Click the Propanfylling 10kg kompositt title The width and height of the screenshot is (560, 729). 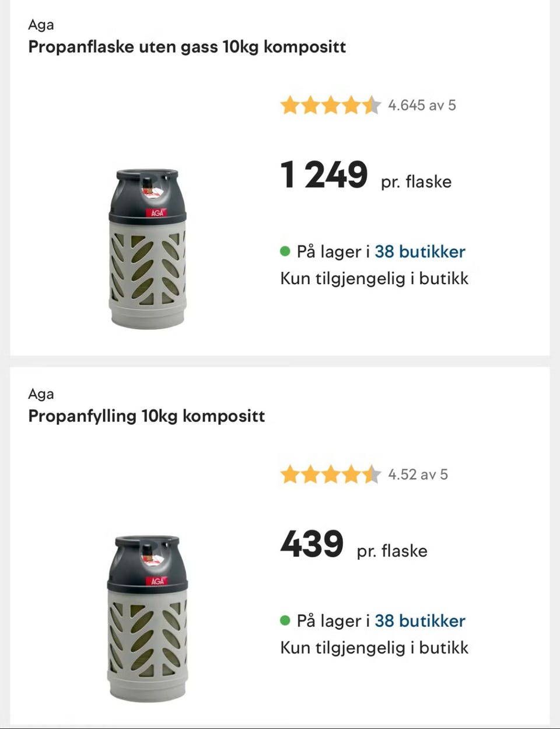pos(146,416)
